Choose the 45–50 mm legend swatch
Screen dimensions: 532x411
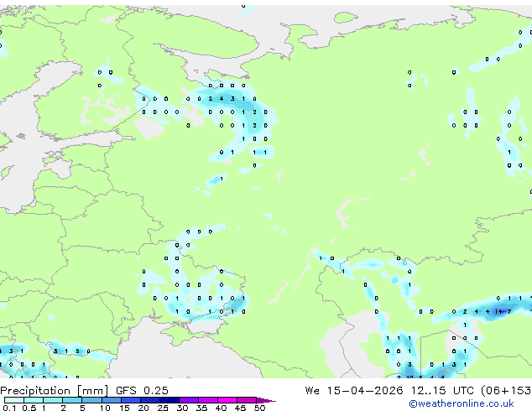[x=247, y=400]
